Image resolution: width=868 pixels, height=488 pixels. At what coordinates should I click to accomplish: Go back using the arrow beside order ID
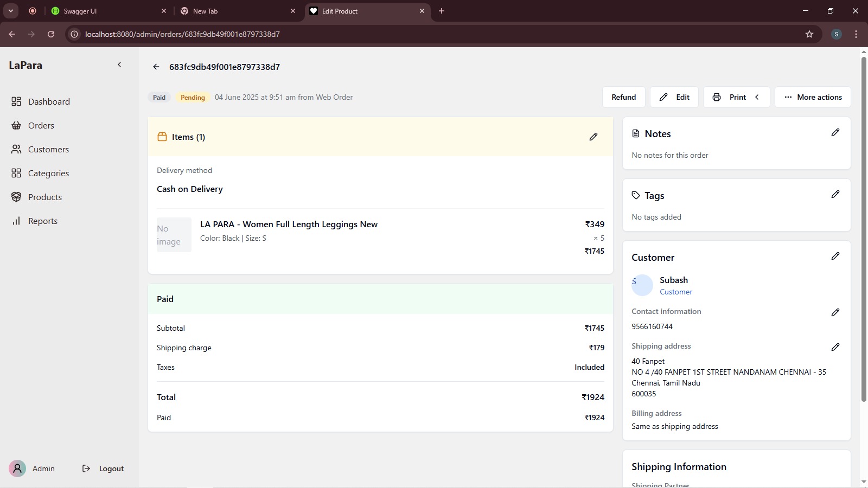coord(156,67)
